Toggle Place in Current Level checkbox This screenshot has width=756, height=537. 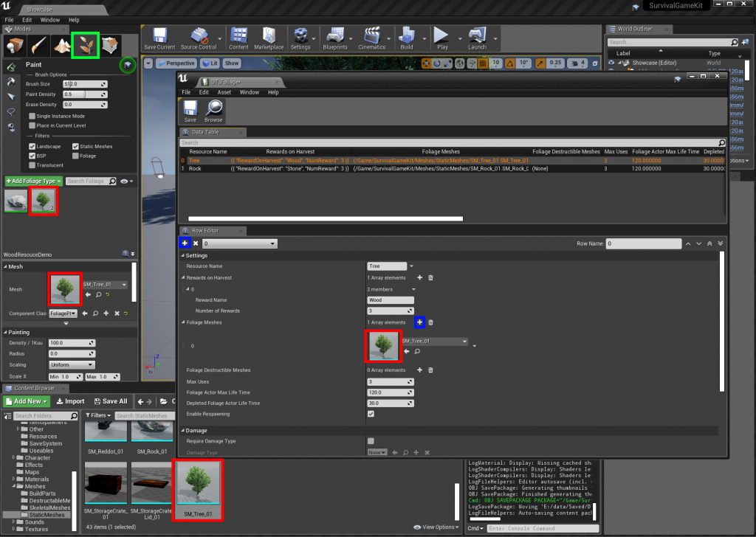pos(32,125)
